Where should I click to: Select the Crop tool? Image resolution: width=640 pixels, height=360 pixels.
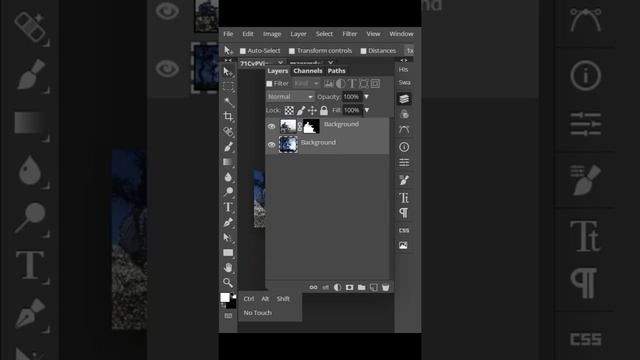(x=228, y=117)
